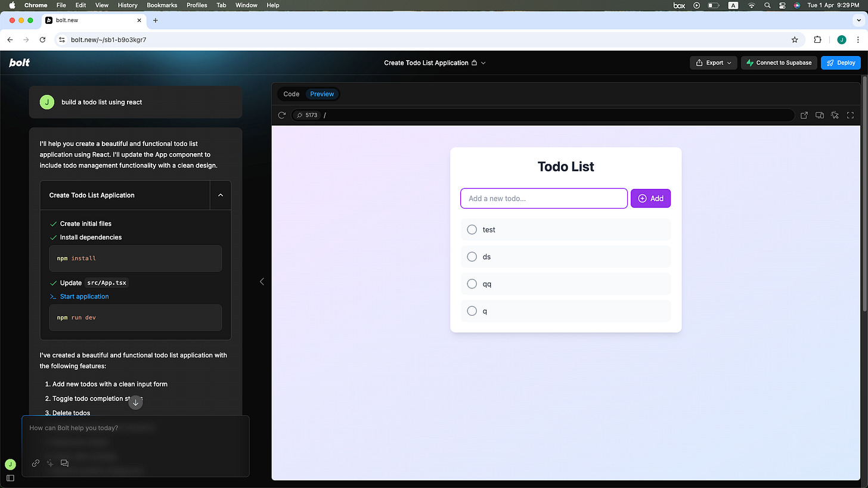Toggle device preview mode icon
This screenshot has width=868, height=488.
pyautogui.click(x=820, y=115)
